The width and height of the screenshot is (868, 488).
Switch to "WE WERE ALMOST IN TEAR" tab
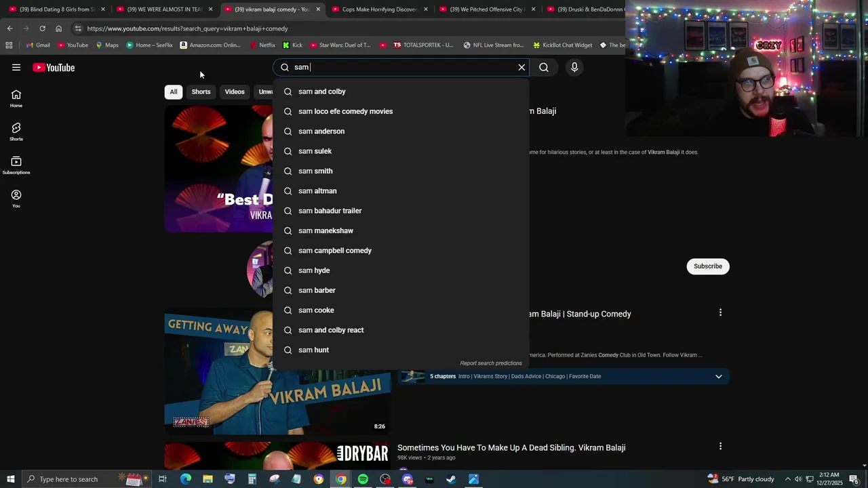pos(165,9)
